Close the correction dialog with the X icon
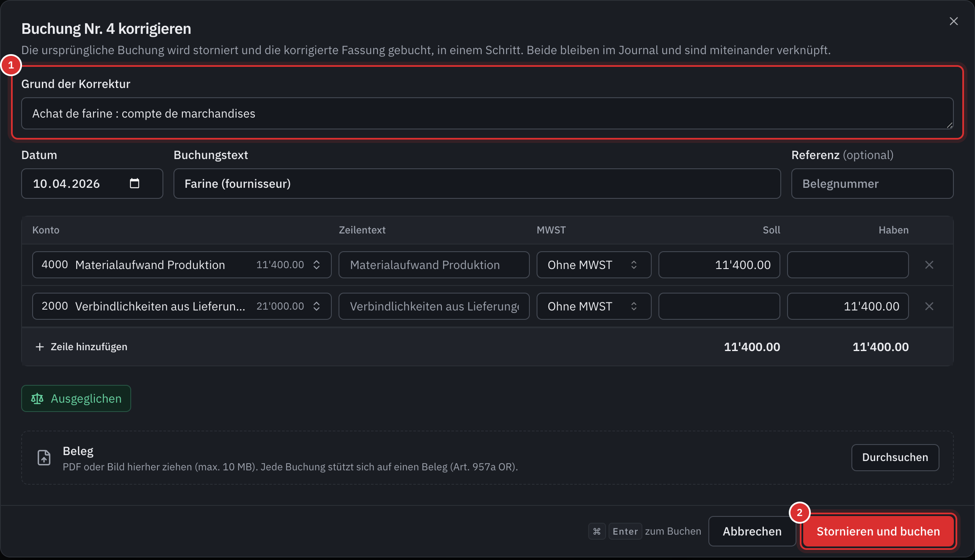Screen dimensions: 975x560 953,21
